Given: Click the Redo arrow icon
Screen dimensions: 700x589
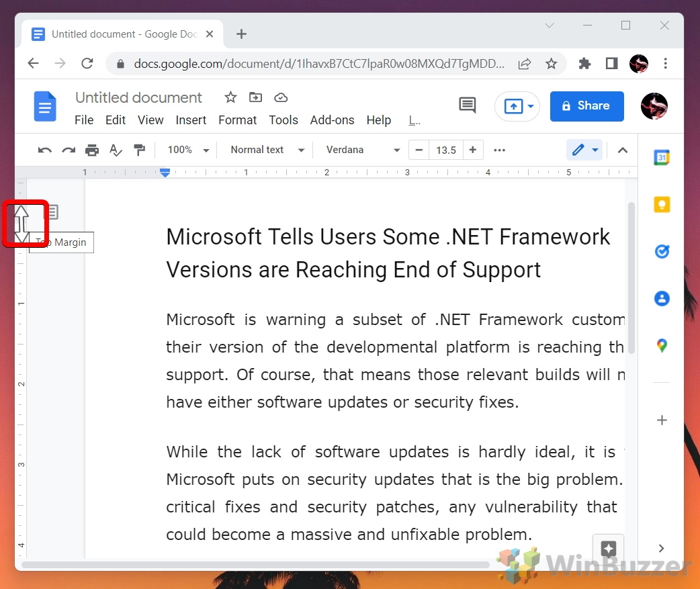Looking at the screenshot, I should click(69, 150).
